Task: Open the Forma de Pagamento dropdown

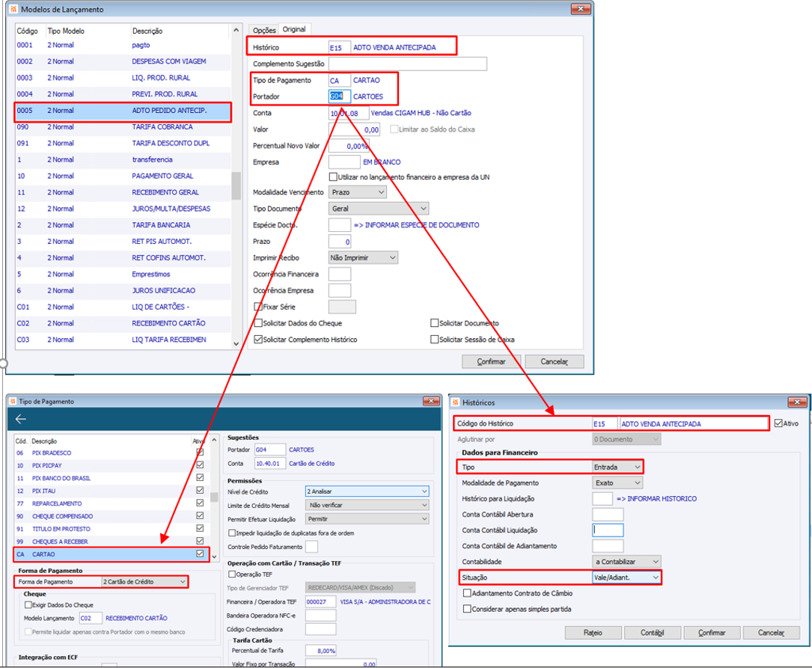Action: [x=144, y=581]
